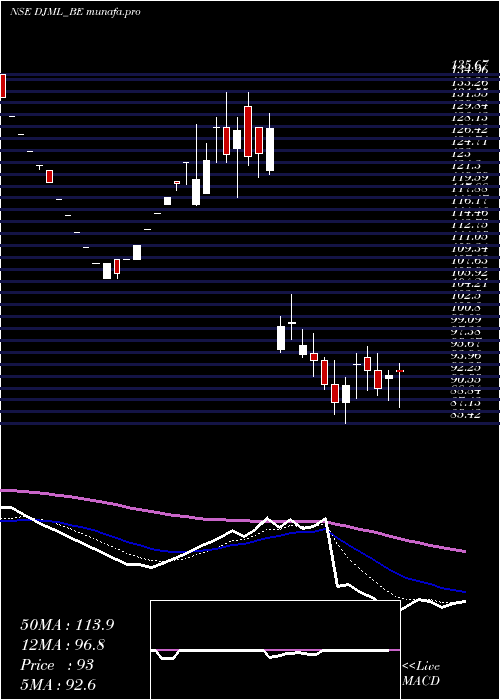
Task: Click the 121.3 price axis label
Action: coord(467,165)
